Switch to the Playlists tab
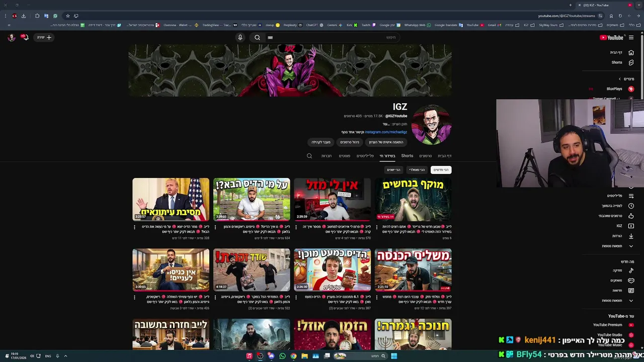Screen dimensions: 644x362 click(x=365, y=156)
